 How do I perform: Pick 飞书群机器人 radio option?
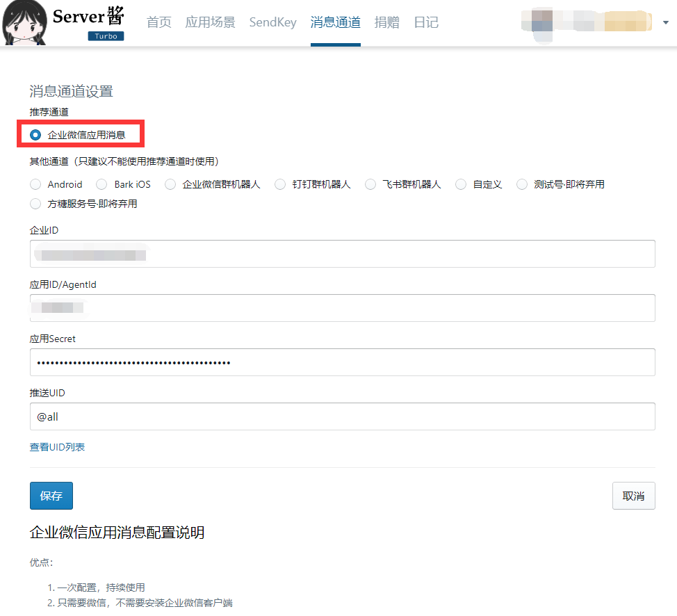pos(370,184)
